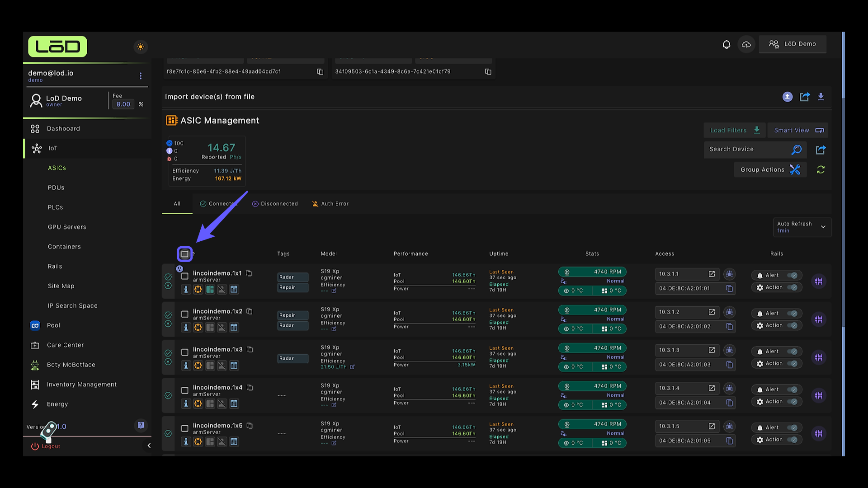Sort by the Performance column header
Image resolution: width=868 pixels, height=488 pixels.
pos(410,254)
